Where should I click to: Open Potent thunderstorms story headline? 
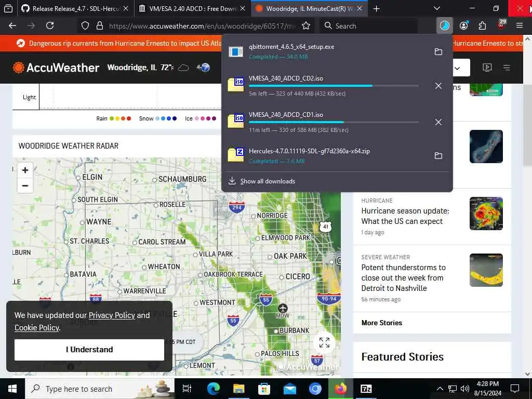pos(403,278)
